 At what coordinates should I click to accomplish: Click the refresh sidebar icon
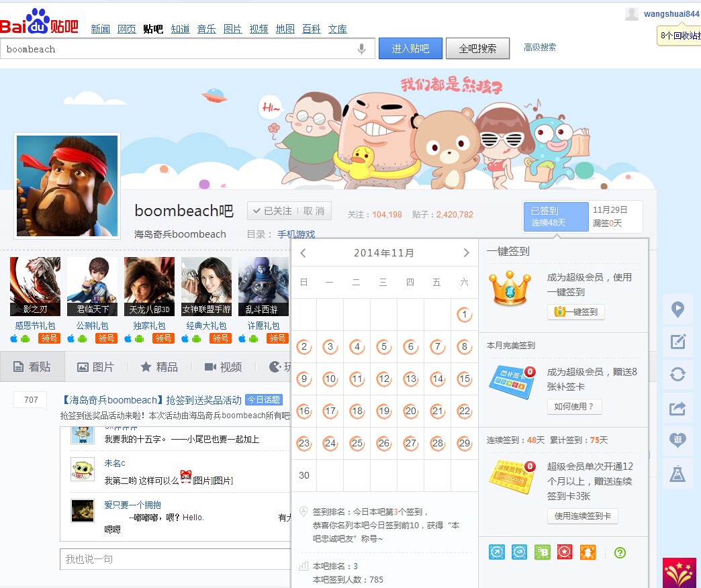(x=677, y=374)
